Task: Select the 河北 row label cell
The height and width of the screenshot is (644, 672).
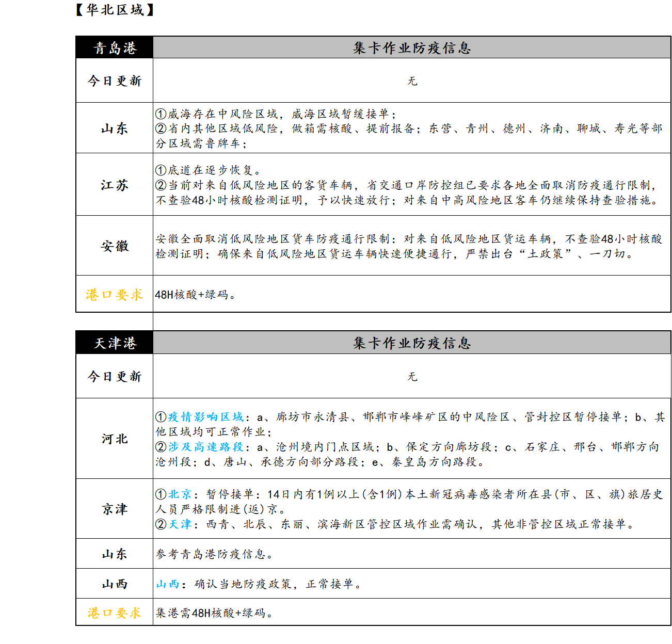Action: tap(115, 439)
